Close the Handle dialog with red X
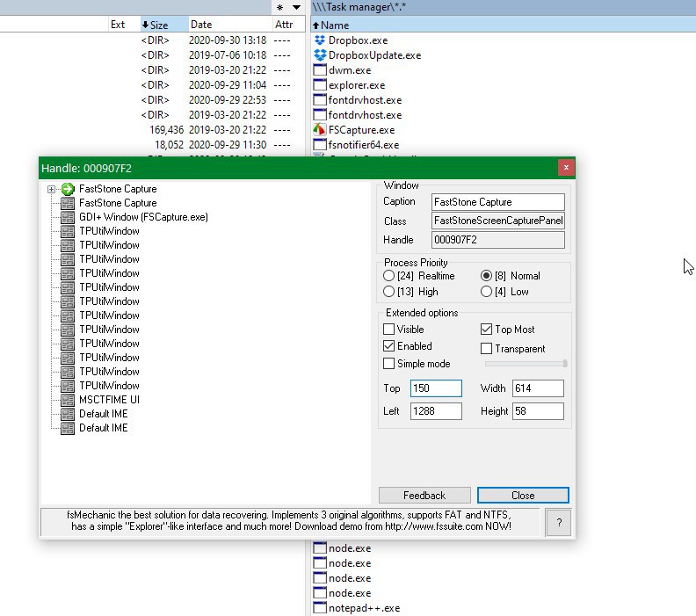 pyautogui.click(x=566, y=167)
